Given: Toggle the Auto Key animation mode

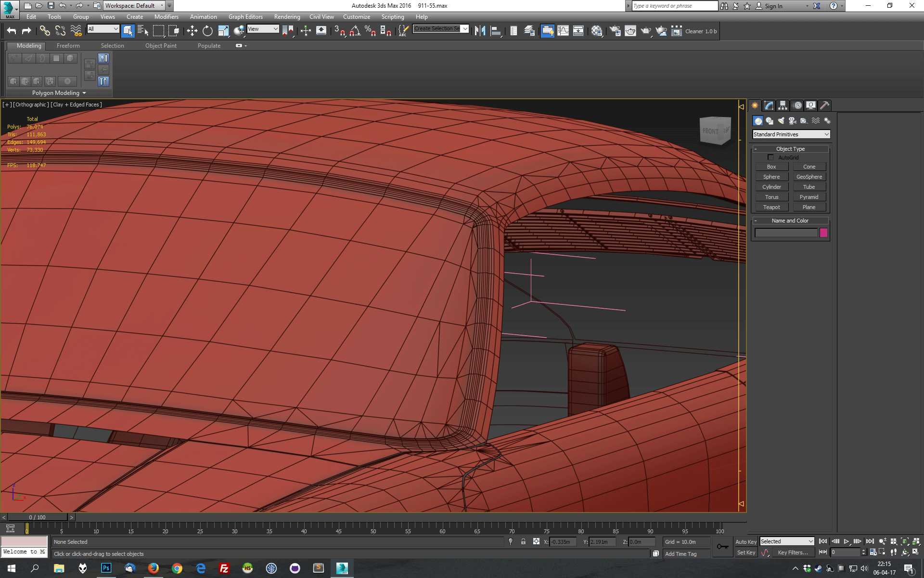Looking at the screenshot, I should 746,542.
